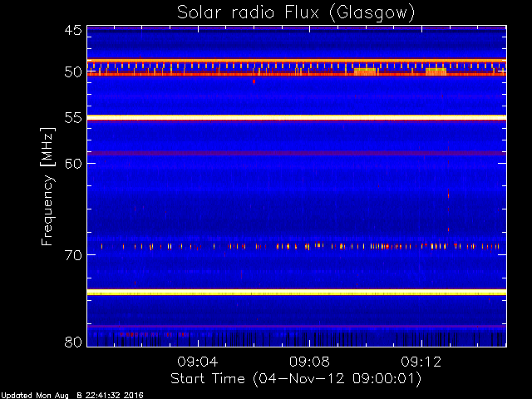532x399 pixels.
Task: Click the 50 frequency tick label
Action: click(x=73, y=72)
